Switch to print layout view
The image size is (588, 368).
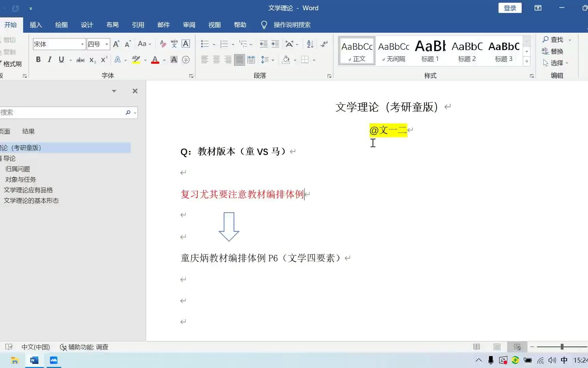[x=497, y=347]
